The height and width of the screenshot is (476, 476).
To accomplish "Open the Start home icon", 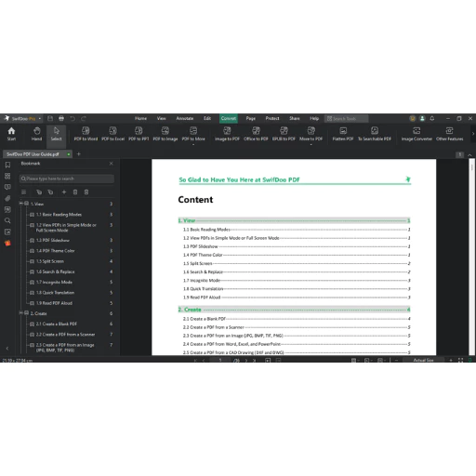I will 11,134.
